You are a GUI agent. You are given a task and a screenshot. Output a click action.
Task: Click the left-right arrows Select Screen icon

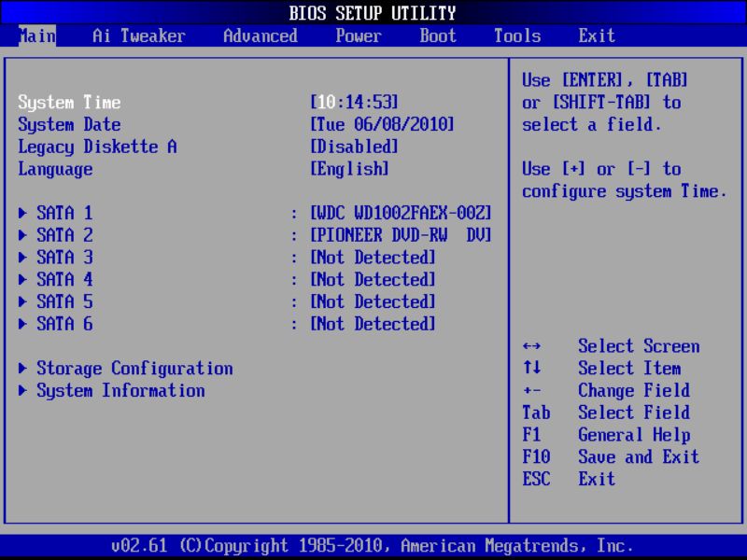coord(531,346)
